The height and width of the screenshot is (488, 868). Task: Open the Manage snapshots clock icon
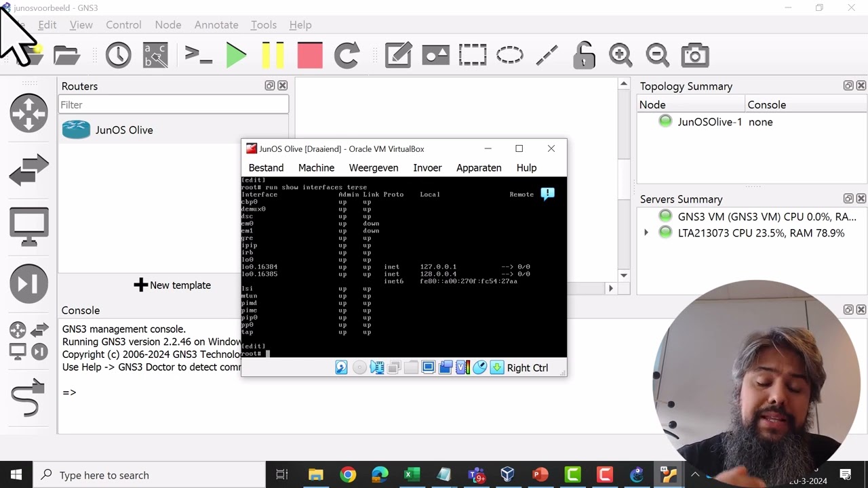pyautogui.click(x=118, y=55)
